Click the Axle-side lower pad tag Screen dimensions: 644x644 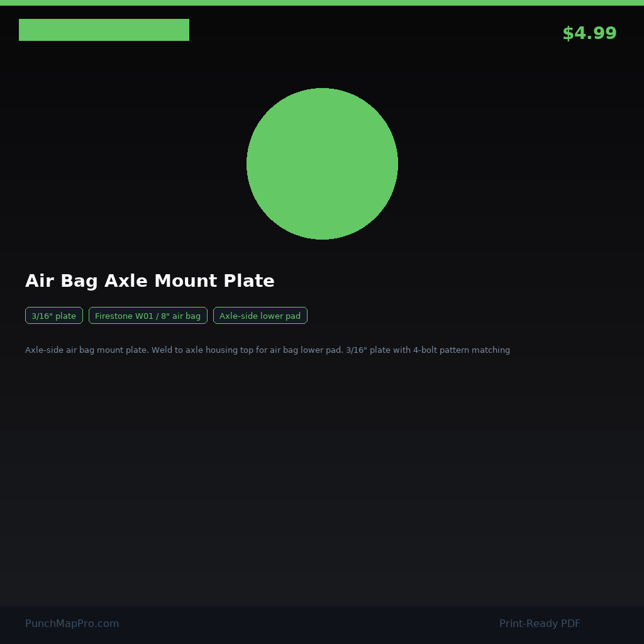260,316
